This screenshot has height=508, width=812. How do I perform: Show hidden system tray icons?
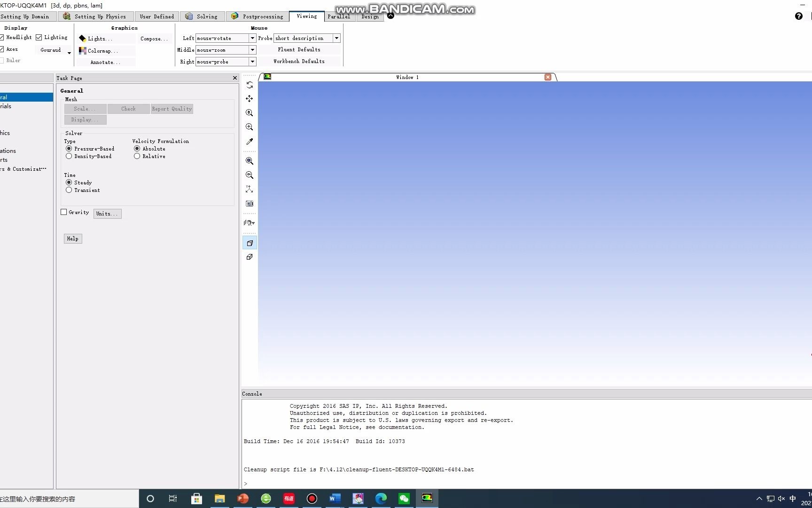point(759,499)
